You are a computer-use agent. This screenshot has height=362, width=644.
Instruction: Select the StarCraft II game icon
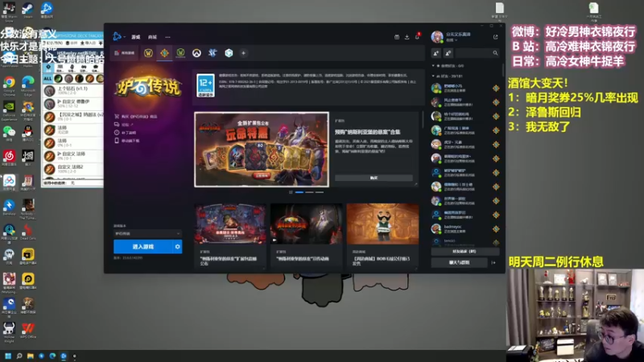[x=213, y=53]
